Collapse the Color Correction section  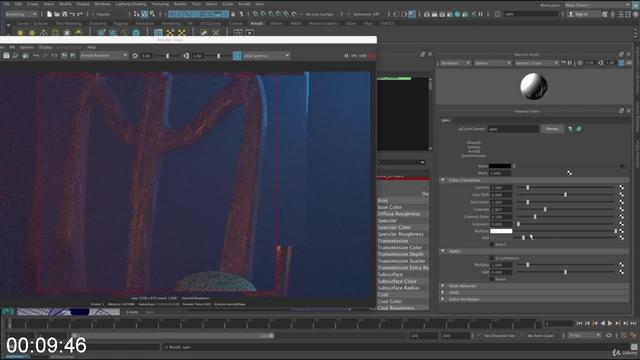442,180
